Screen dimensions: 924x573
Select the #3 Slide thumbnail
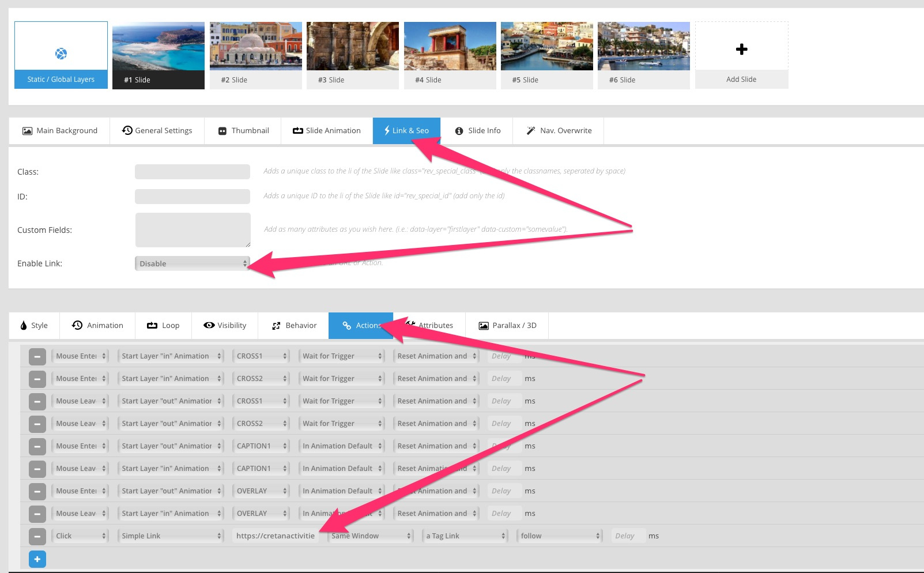[353, 55]
